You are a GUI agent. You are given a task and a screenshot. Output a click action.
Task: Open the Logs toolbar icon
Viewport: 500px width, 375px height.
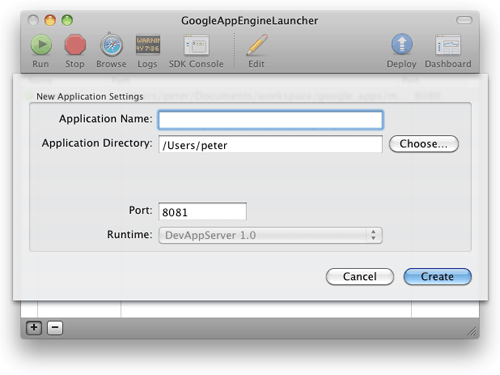point(148,45)
